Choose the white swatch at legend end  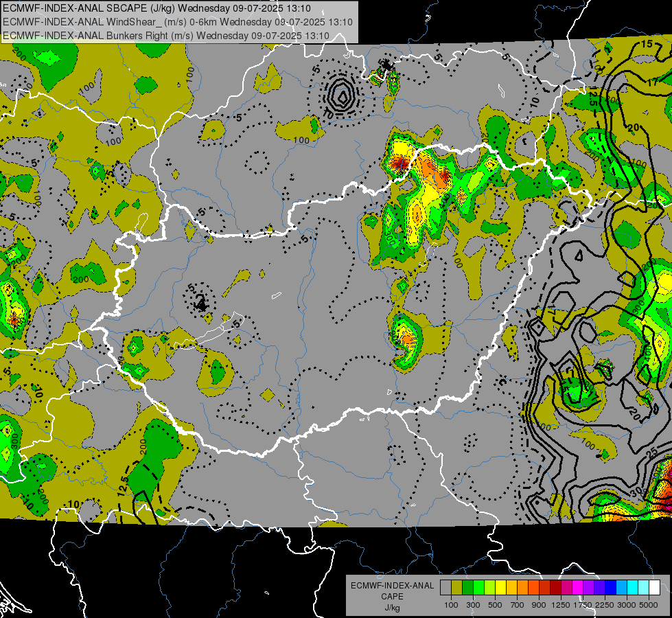pyautogui.click(x=654, y=587)
